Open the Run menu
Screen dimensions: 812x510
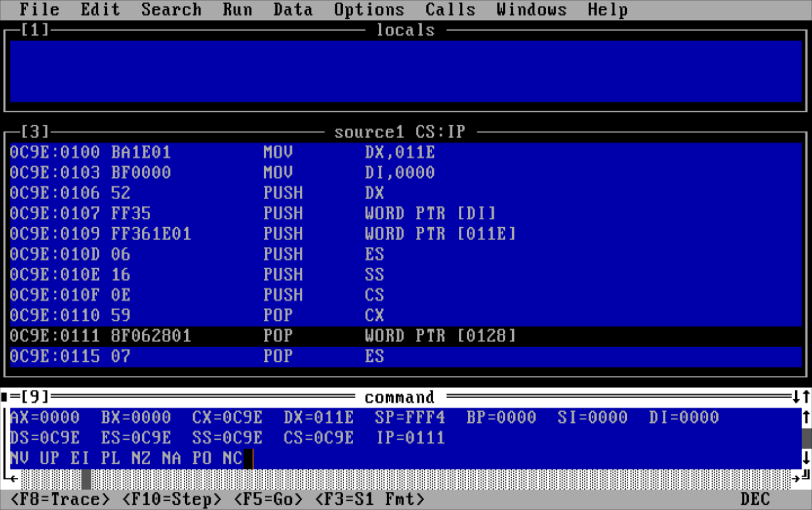click(x=237, y=9)
